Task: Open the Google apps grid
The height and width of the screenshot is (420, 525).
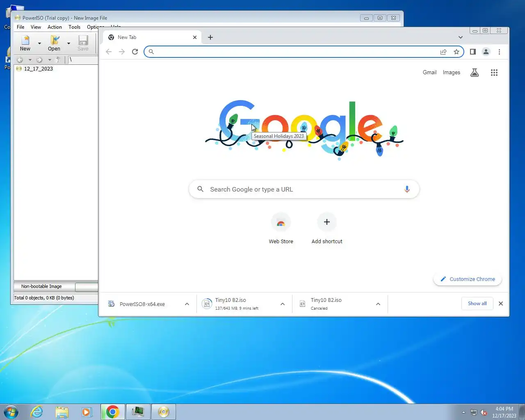Action: click(494, 73)
